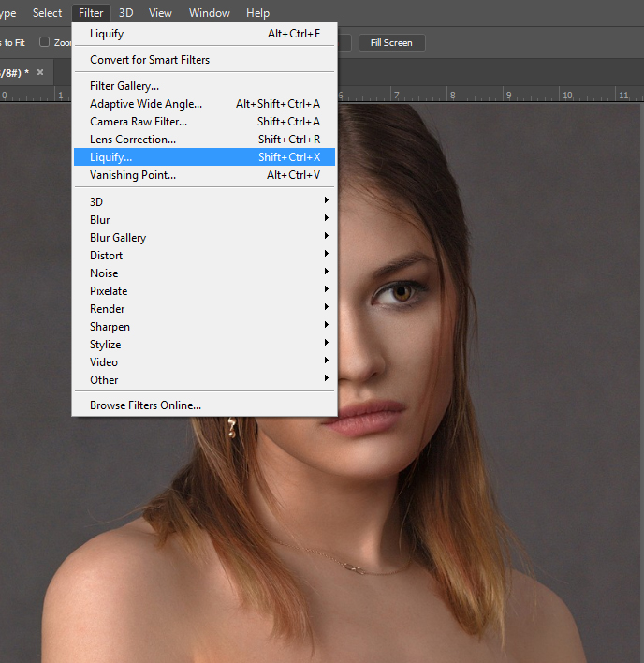
Task: Expand the Blur submenu
Action: (99, 220)
